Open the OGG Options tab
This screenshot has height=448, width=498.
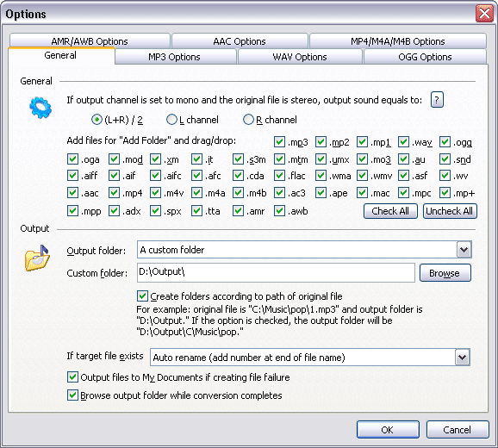click(425, 57)
